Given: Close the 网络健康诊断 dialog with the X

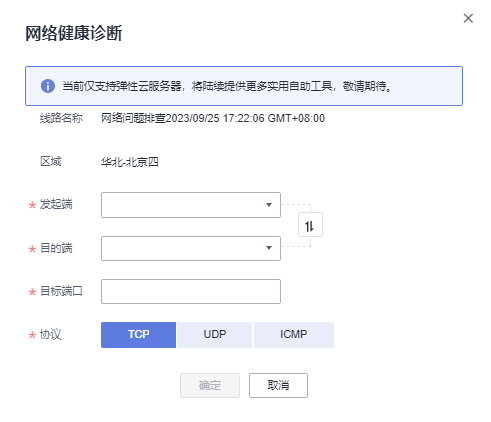Looking at the screenshot, I should pyautogui.click(x=468, y=18).
